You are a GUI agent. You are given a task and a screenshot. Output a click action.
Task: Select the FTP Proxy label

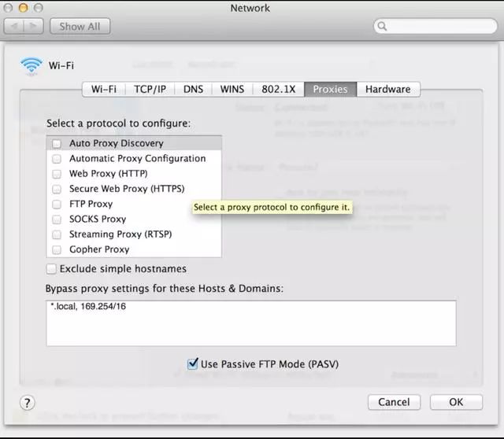91,204
